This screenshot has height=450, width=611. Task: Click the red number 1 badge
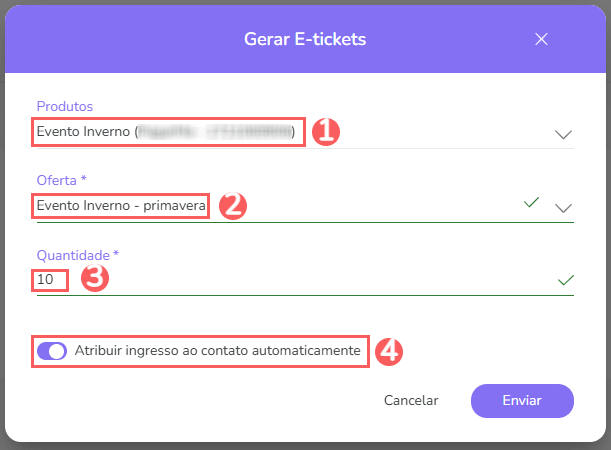point(327,132)
